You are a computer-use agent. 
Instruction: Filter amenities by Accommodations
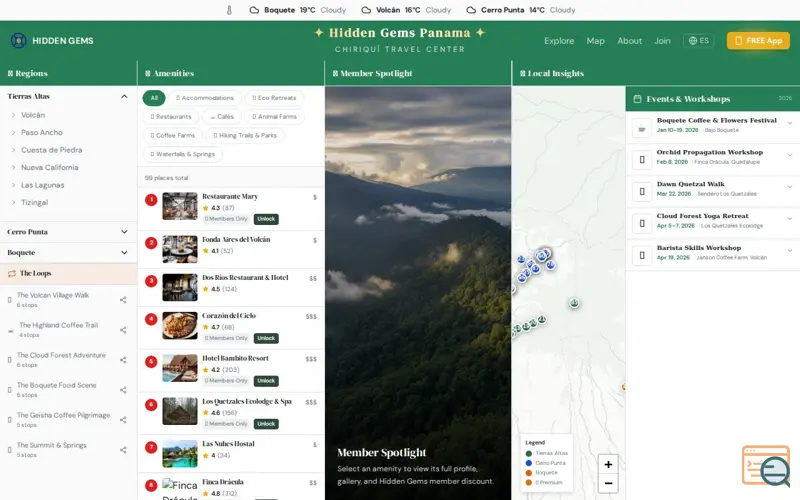pyautogui.click(x=205, y=98)
